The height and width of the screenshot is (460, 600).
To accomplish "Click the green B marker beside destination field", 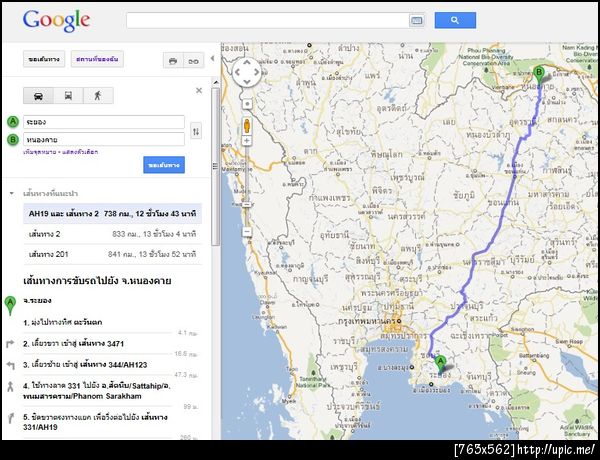I will (x=13, y=140).
